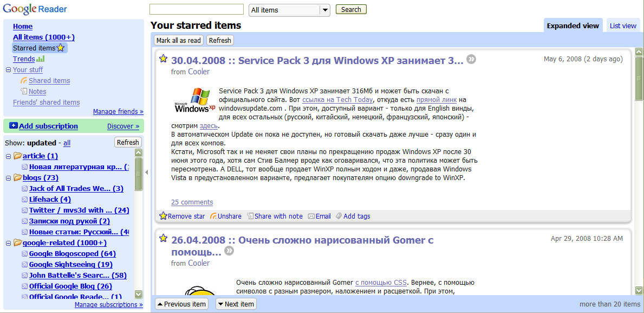Select Starred items in sidebar
The width and height of the screenshot is (644, 313).
coord(34,48)
